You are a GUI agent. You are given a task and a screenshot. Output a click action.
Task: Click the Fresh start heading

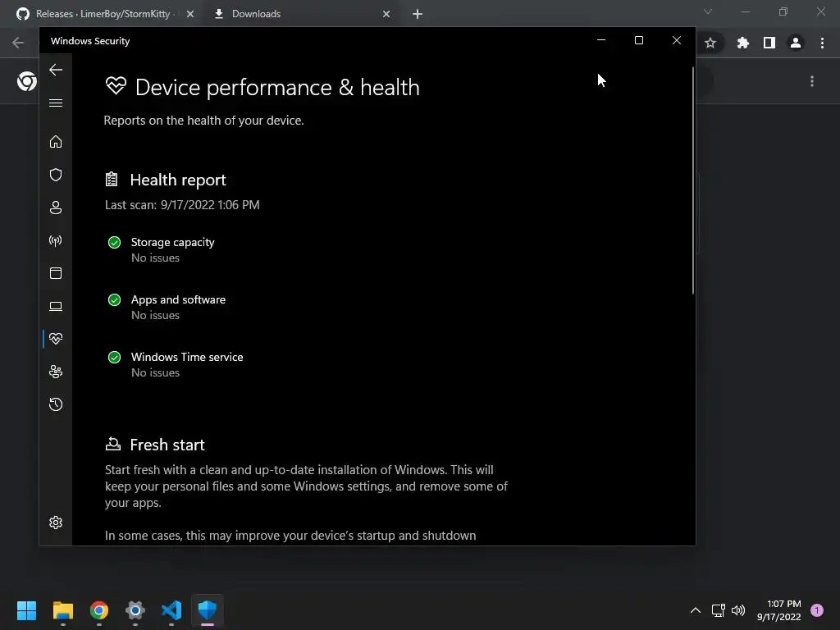167,445
